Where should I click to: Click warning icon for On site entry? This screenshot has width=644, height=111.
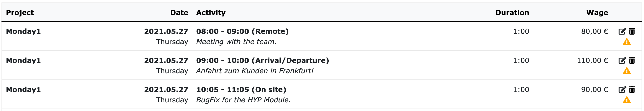click(x=627, y=100)
